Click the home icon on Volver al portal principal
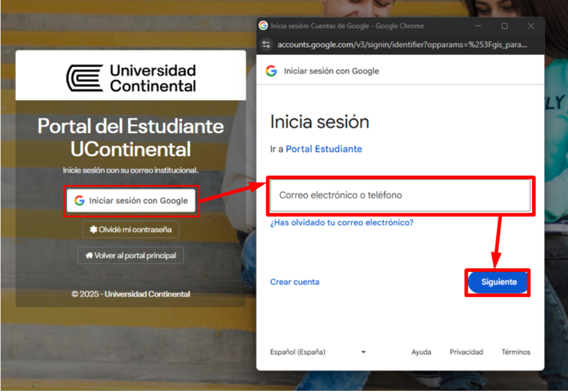The image size is (568, 392). click(89, 256)
